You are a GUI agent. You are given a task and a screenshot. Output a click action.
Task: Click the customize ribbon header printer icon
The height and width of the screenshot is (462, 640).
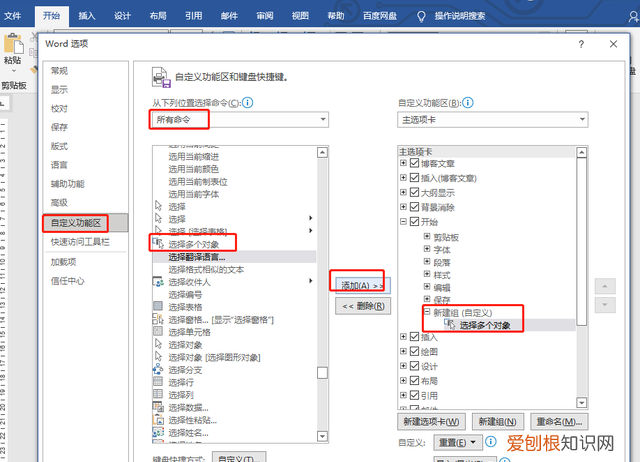click(161, 77)
